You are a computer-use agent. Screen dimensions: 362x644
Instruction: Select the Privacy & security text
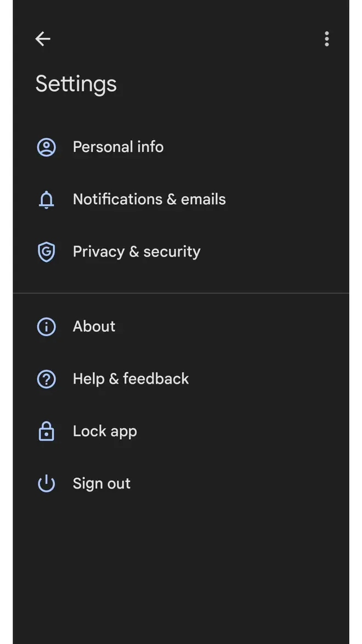[137, 251]
